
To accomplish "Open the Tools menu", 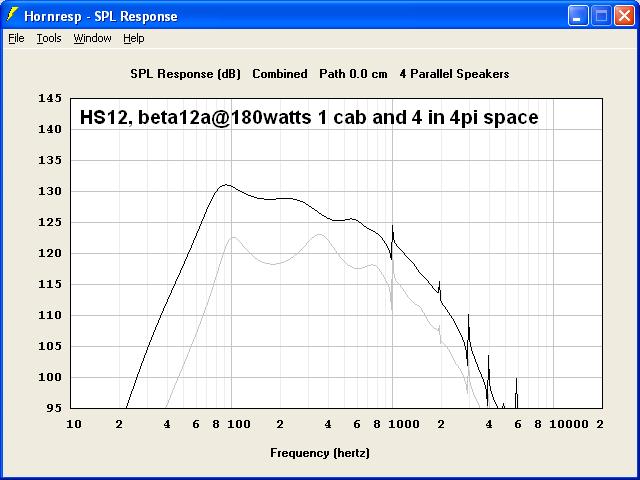I will (x=49, y=38).
